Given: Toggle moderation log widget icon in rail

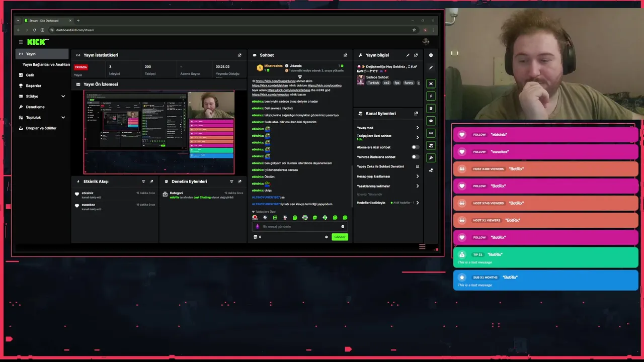Looking at the screenshot, I should coord(431,109).
